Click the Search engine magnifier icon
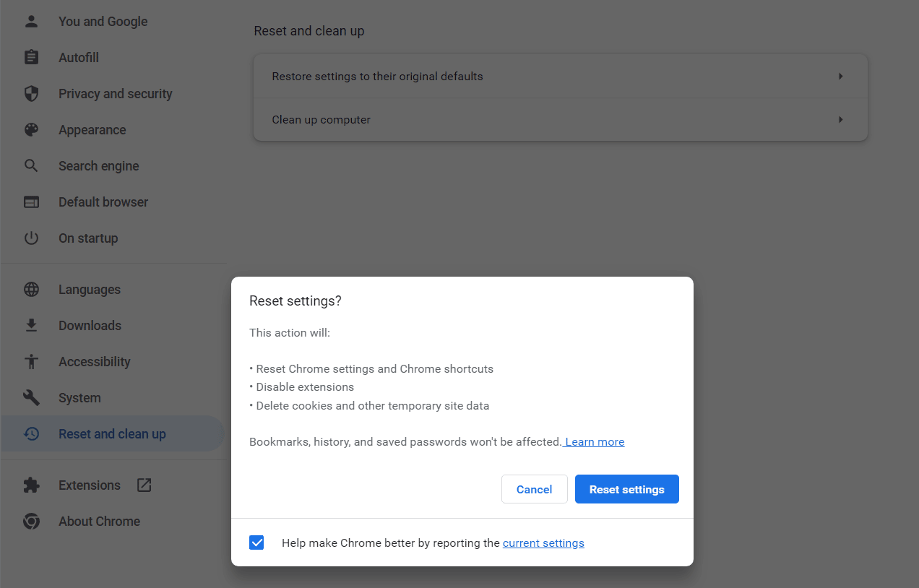 click(31, 165)
